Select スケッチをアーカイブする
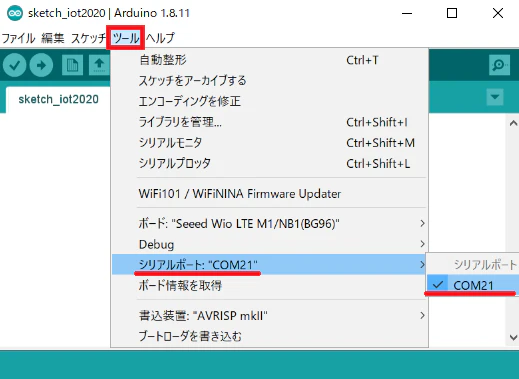Image resolution: width=519 pixels, height=379 pixels. click(269, 81)
